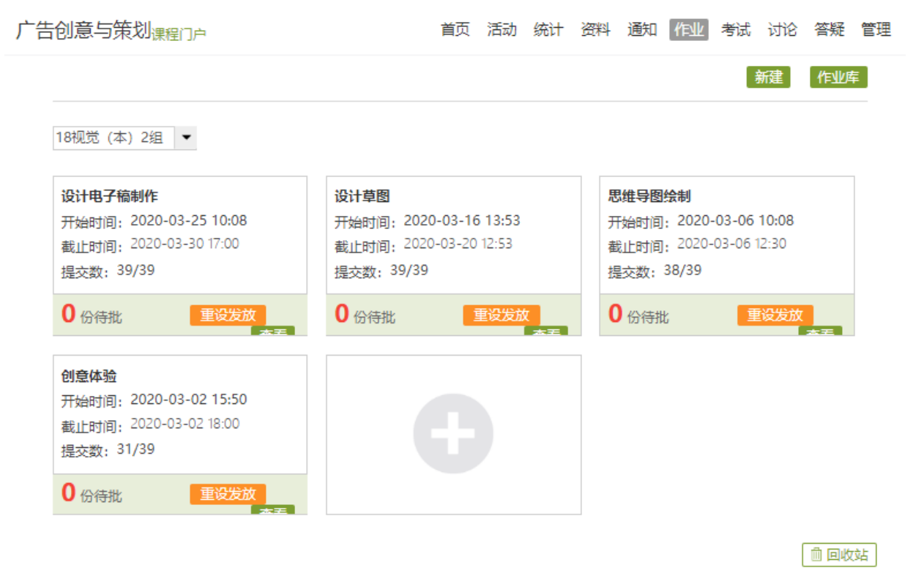Click the plus icon to add assignment
The width and height of the screenshot is (924, 587).
tap(452, 433)
